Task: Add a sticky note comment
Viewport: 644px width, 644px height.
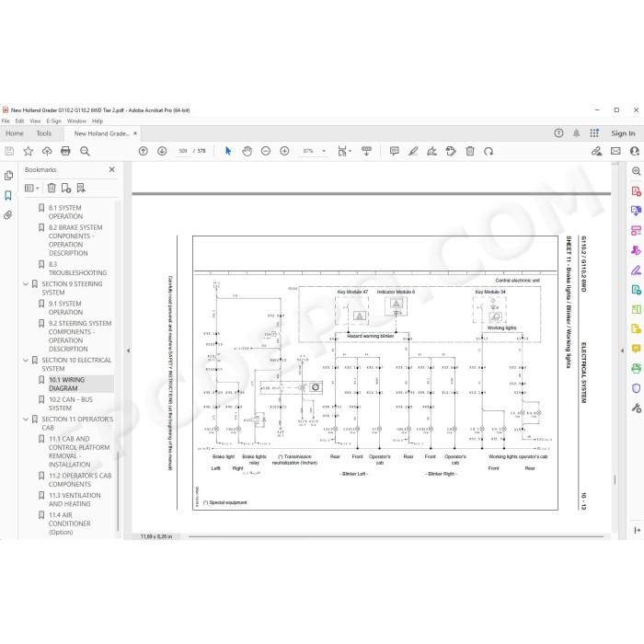Action: [395, 151]
